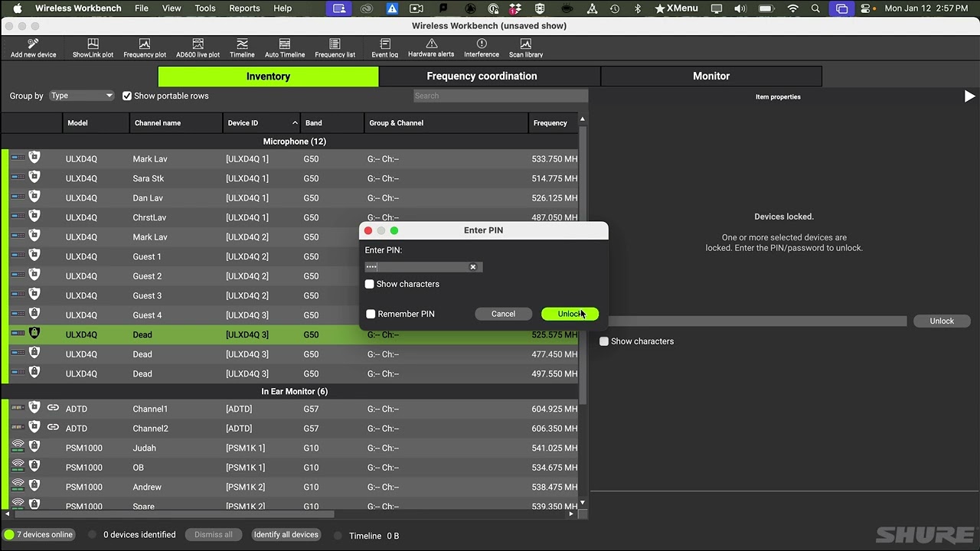Open the Scan library
The height and width of the screenshot is (551, 980).
tap(526, 48)
